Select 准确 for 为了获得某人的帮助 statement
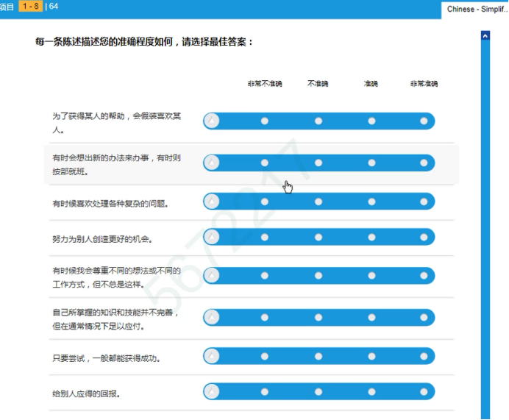Screen dimensions: 509x420 [371, 121]
